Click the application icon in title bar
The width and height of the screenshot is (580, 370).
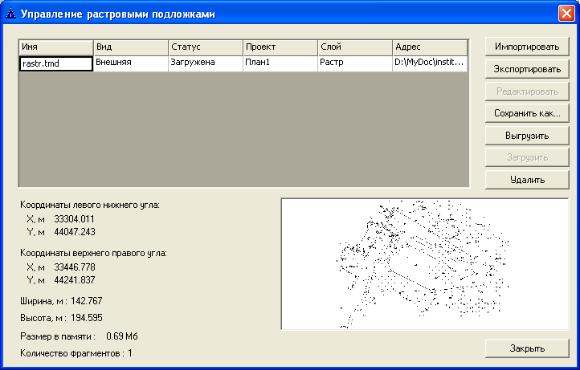[11, 14]
